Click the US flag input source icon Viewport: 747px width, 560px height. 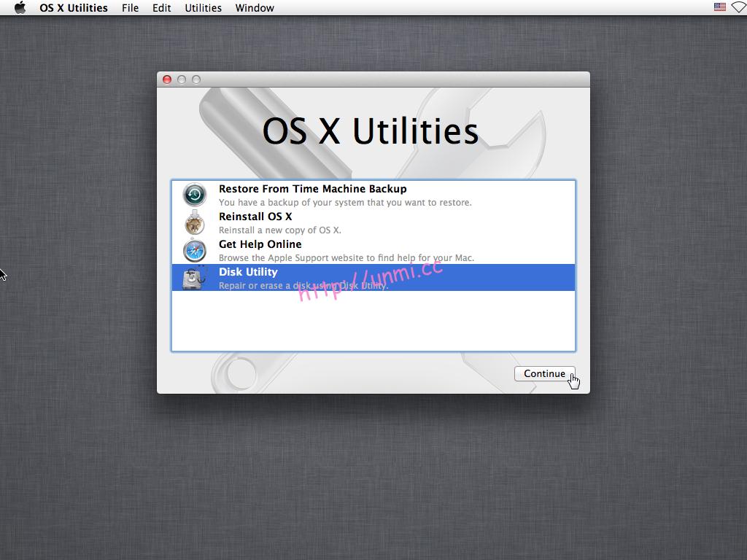coord(719,7)
